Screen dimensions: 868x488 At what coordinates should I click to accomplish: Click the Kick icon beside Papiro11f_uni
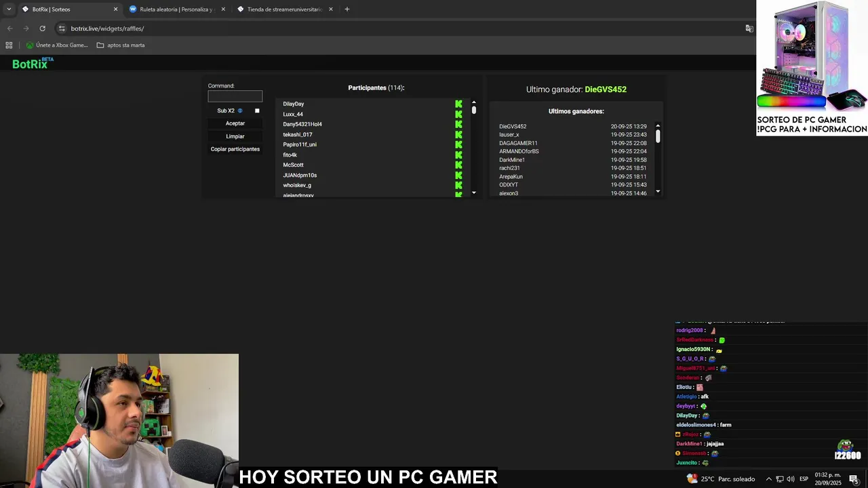point(458,145)
